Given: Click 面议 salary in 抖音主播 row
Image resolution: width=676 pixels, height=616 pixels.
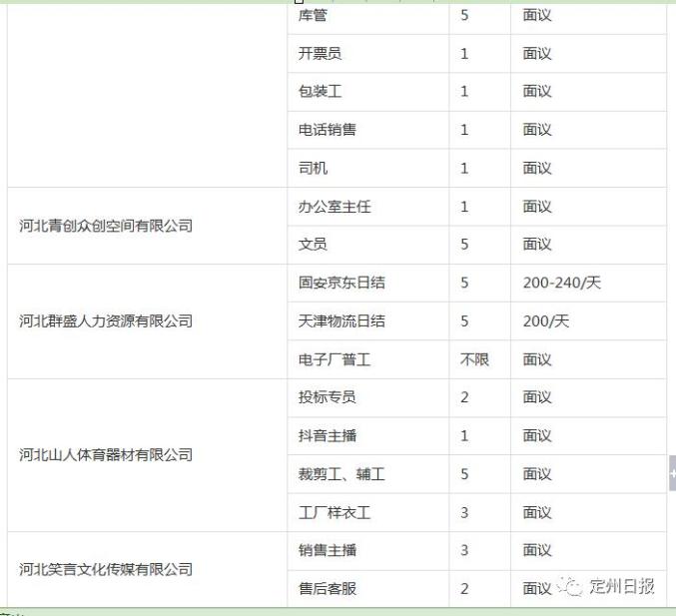Looking at the screenshot, I should 537,436.
